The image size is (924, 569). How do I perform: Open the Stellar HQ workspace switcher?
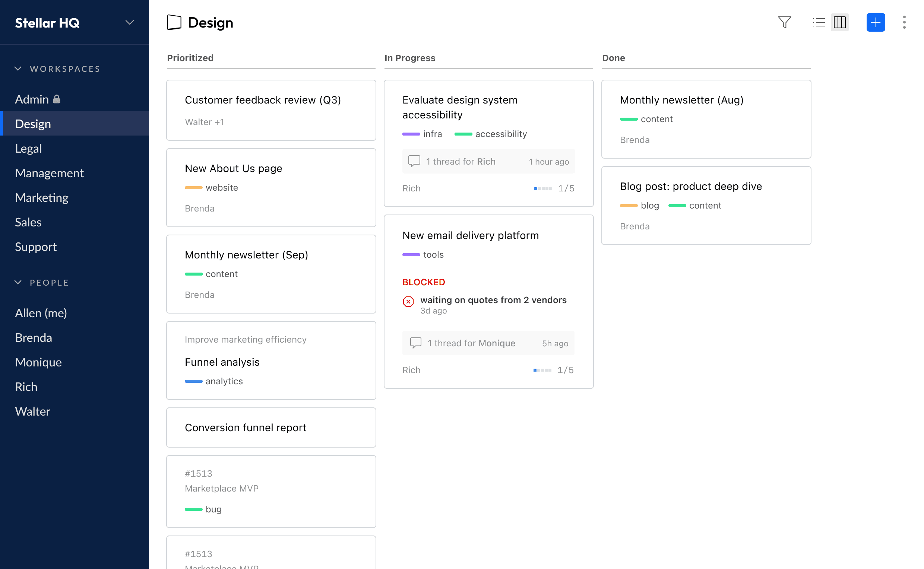(129, 22)
